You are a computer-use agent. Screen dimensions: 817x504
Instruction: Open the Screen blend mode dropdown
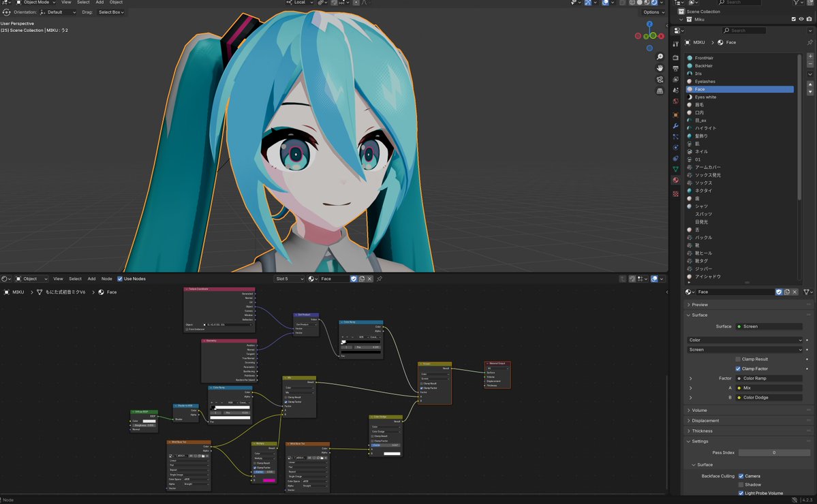click(745, 350)
